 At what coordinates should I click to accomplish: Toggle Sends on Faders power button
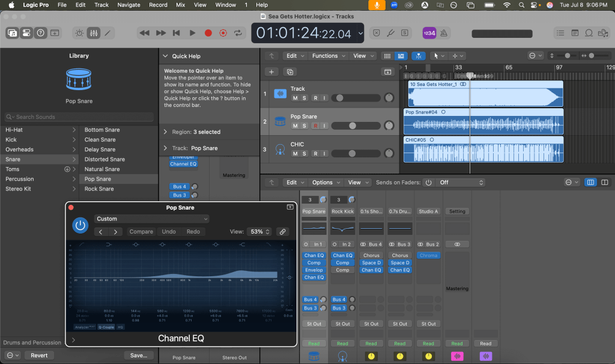click(x=428, y=183)
